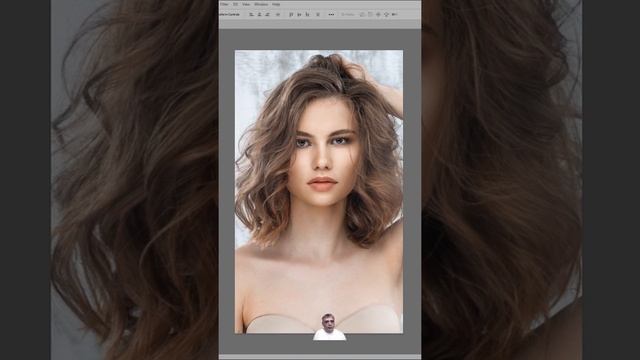Select 3D Slide mode icon

pos(386,14)
